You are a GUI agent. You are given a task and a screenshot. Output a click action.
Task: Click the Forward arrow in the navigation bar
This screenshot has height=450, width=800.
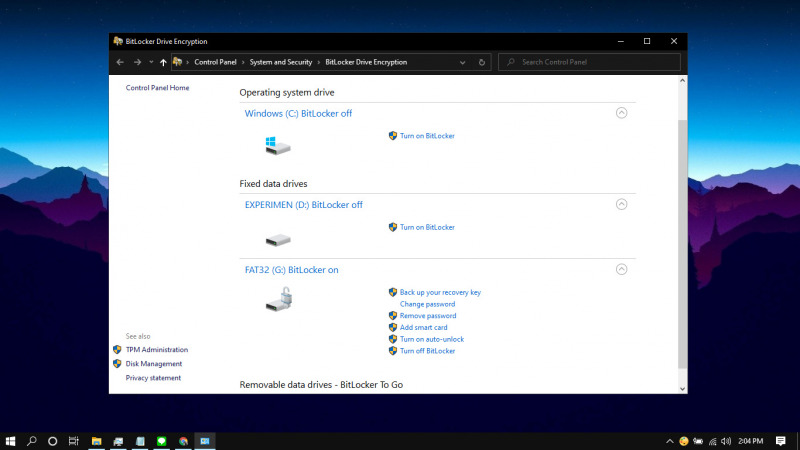[x=137, y=62]
